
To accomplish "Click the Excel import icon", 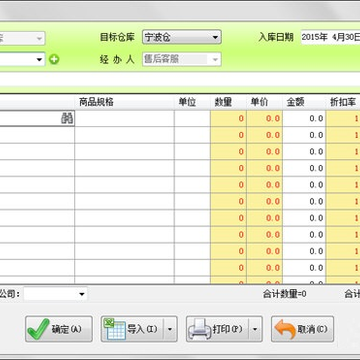I will click(x=115, y=329).
